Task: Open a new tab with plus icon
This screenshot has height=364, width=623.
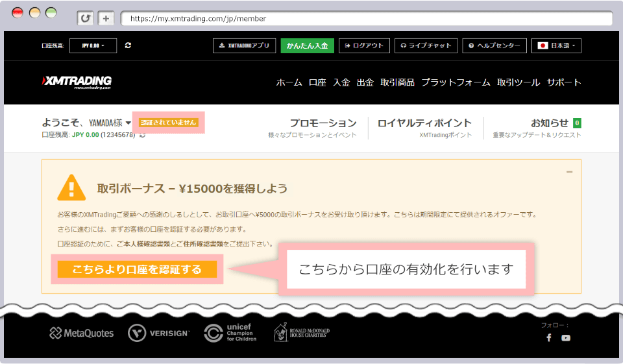Action: click(106, 18)
